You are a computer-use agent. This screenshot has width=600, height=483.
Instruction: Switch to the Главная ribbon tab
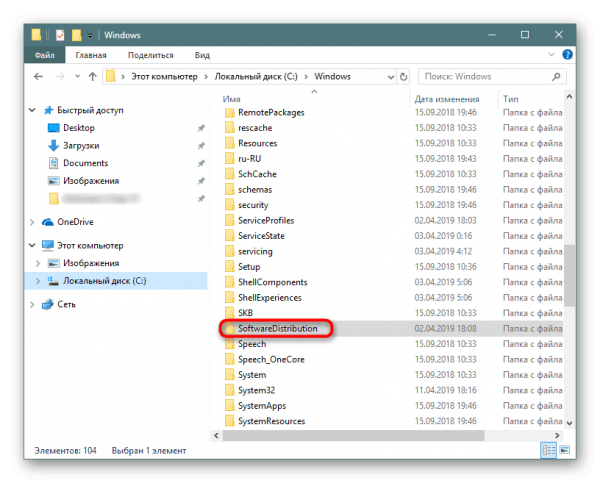pos(91,55)
